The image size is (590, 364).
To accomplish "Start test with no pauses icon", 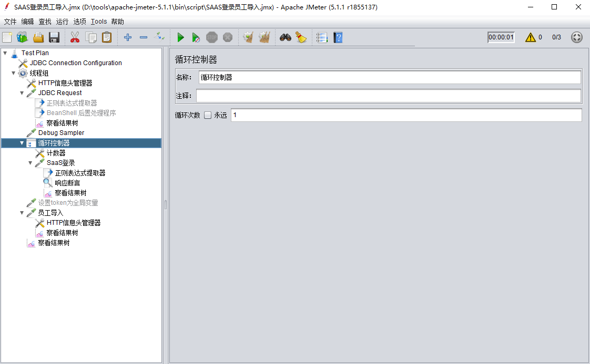I will tap(196, 37).
